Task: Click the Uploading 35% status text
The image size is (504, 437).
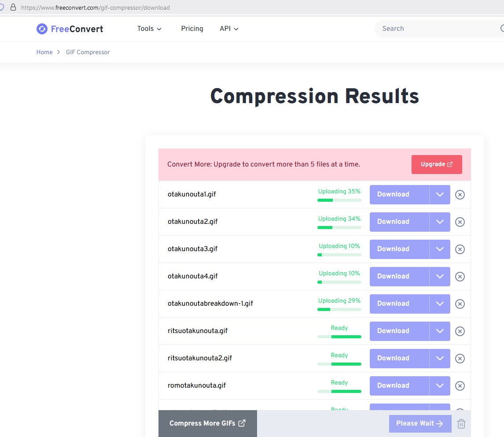Action: (x=339, y=192)
